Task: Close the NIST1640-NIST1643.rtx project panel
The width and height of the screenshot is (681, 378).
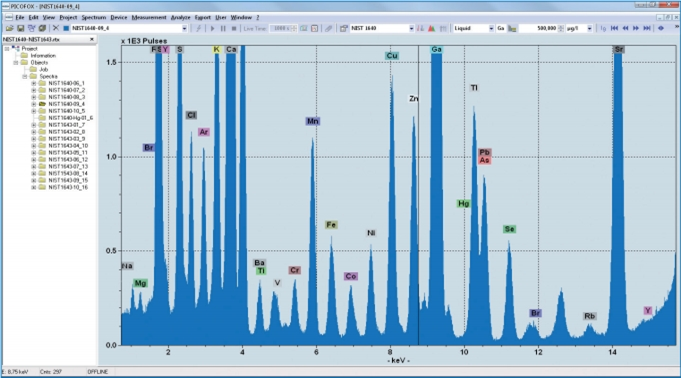Action: [92, 40]
